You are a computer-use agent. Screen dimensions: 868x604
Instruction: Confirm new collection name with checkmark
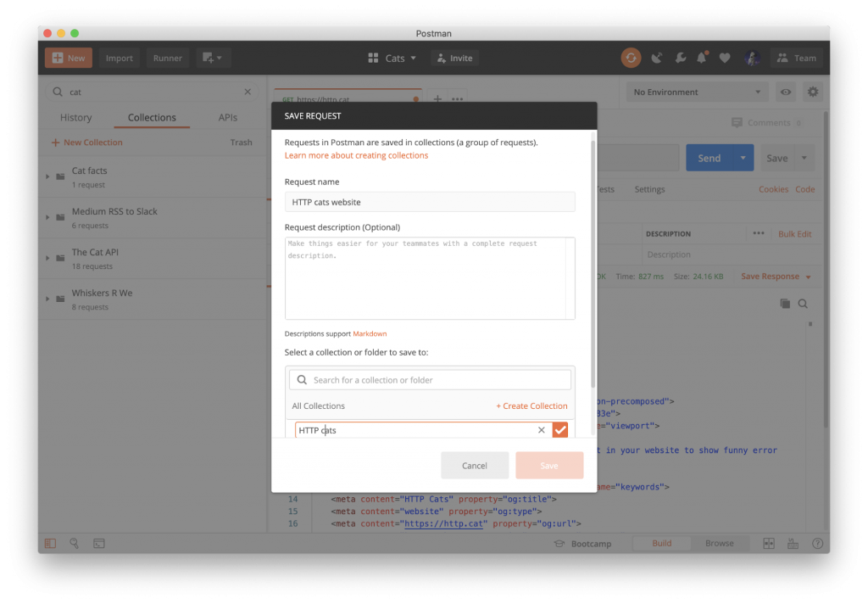(x=560, y=430)
